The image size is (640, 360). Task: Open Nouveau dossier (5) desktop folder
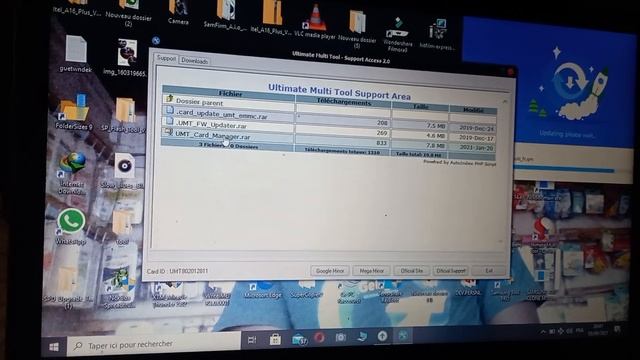[358, 29]
